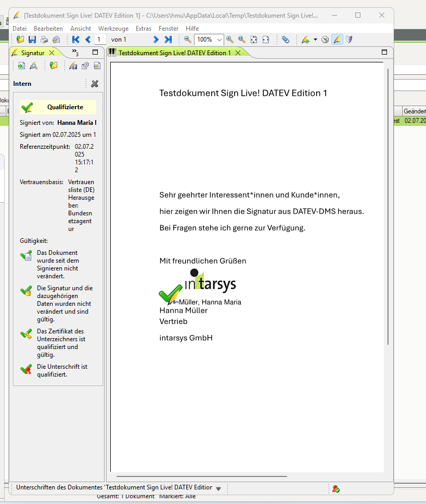The image size is (426, 504).
Task: Jump to the last page
Action: (168, 40)
